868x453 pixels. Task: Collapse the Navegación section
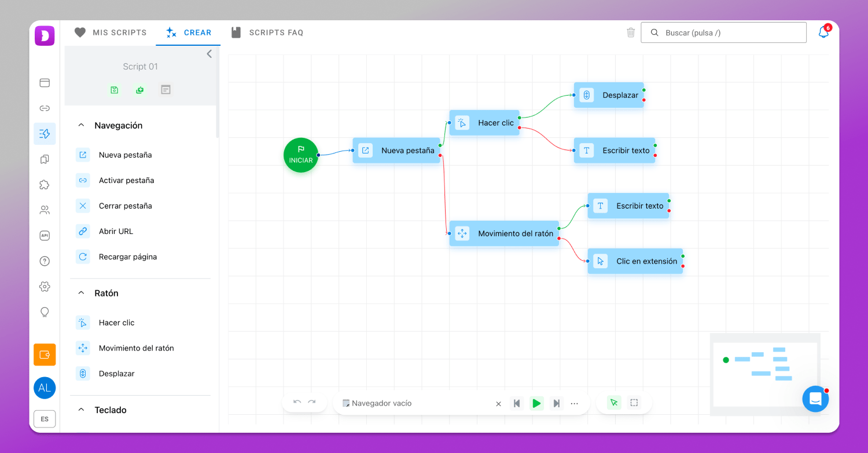click(x=82, y=125)
